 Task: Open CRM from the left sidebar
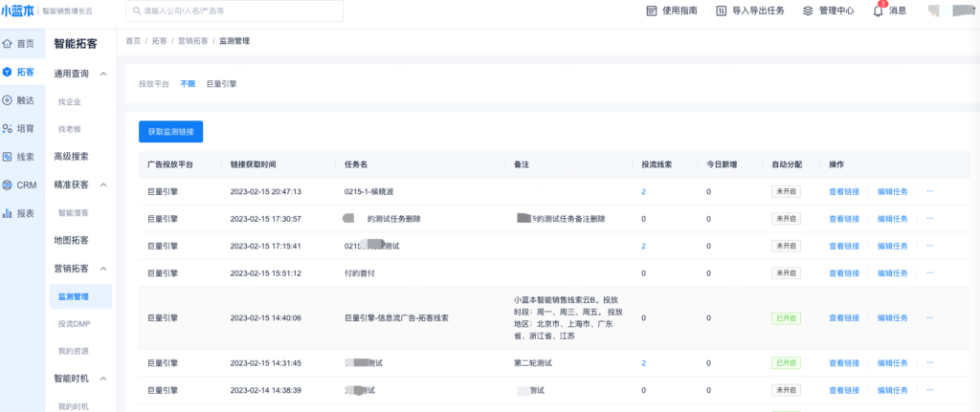(x=9, y=185)
